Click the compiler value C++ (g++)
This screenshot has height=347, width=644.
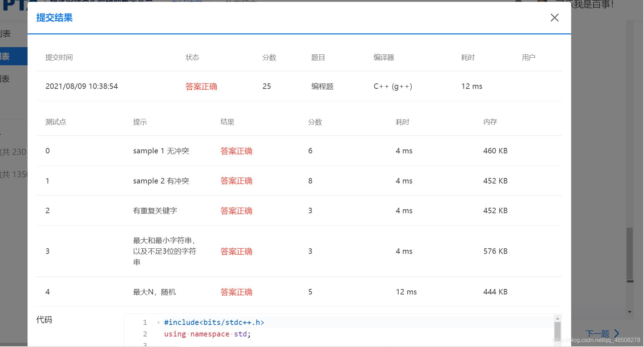(x=393, y=86)
